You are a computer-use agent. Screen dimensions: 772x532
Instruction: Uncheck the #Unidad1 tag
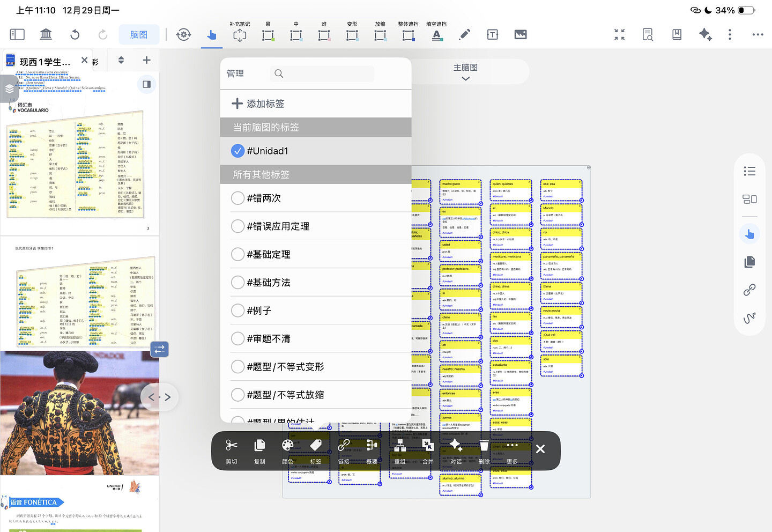238,151
